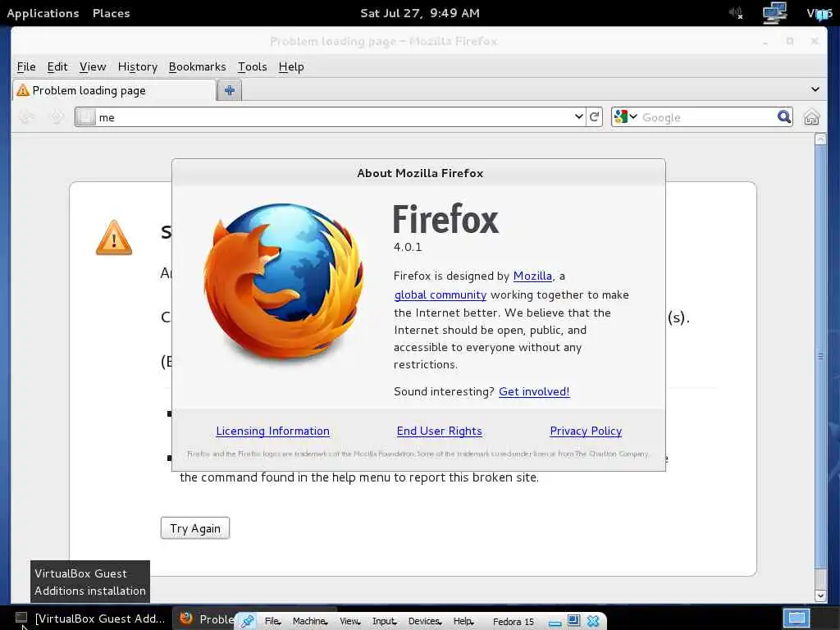The width and height of the screenshot is (840, 630).
Task: Click the VirtualBox mini toolbar close icon
Action: pyautogui.click(x=592, y=621)
